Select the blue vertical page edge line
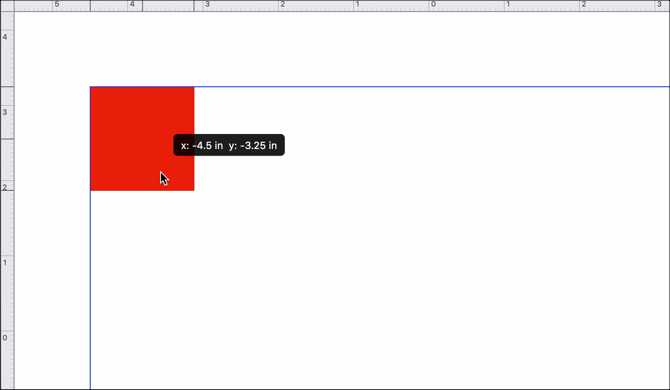Screen dimensions: 670x390 click(x=90, y=290)
